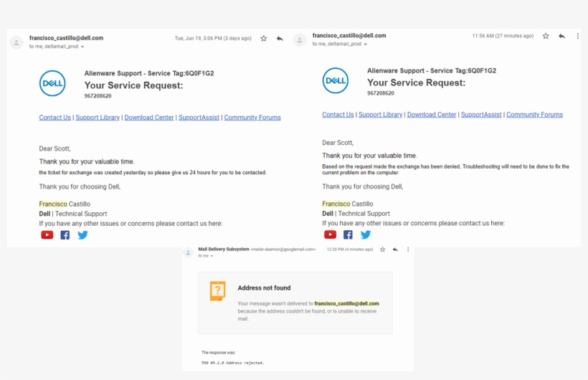Click '12:20 PM (4 minutes ago)' timestamp
588x380 pixels.
coord(349,250)
